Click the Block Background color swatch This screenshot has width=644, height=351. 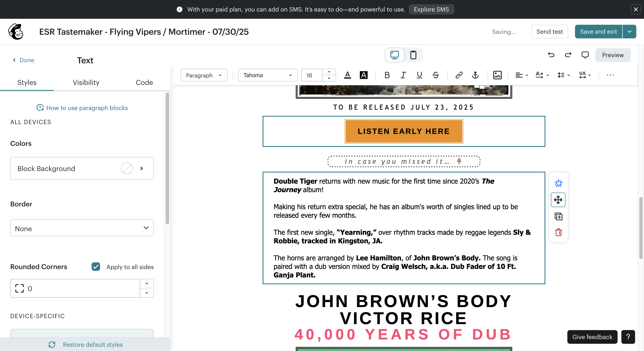(127, 168)
